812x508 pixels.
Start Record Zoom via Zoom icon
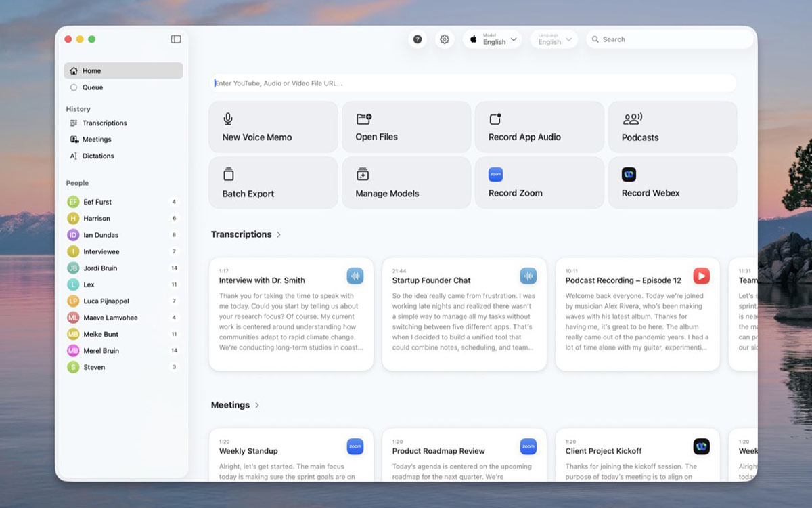(495, 175)
